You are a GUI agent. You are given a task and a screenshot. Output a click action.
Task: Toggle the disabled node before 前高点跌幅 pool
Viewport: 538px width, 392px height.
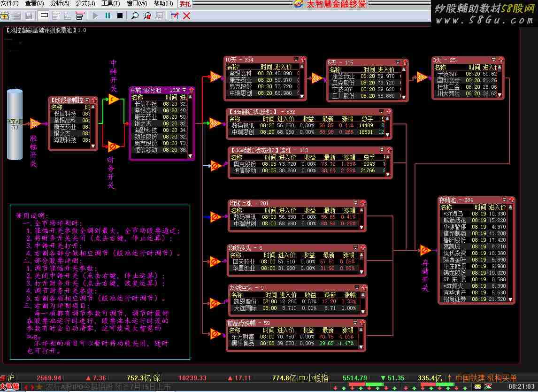pyautogui.click(x=215, y=334)
